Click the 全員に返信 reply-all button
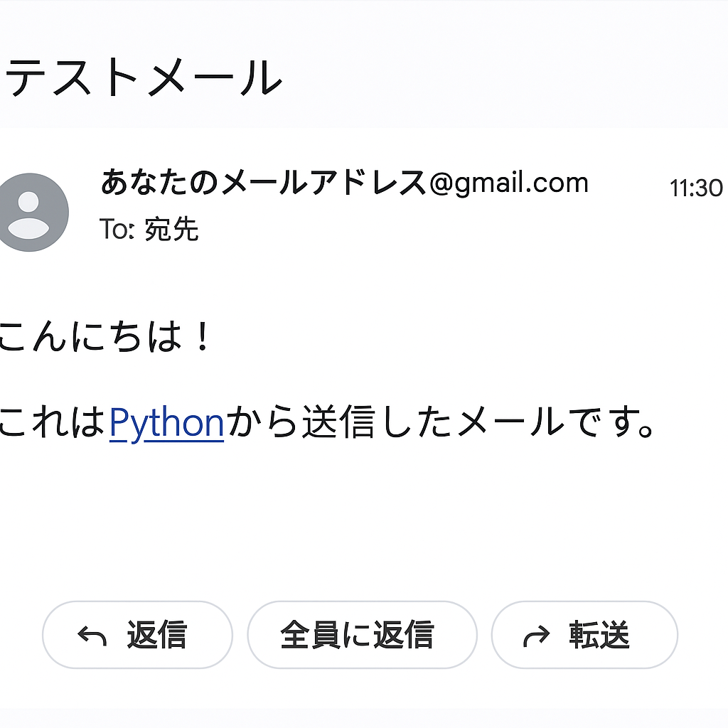The width and height of the screenshot is (728, 728). (x=363, y=635)
